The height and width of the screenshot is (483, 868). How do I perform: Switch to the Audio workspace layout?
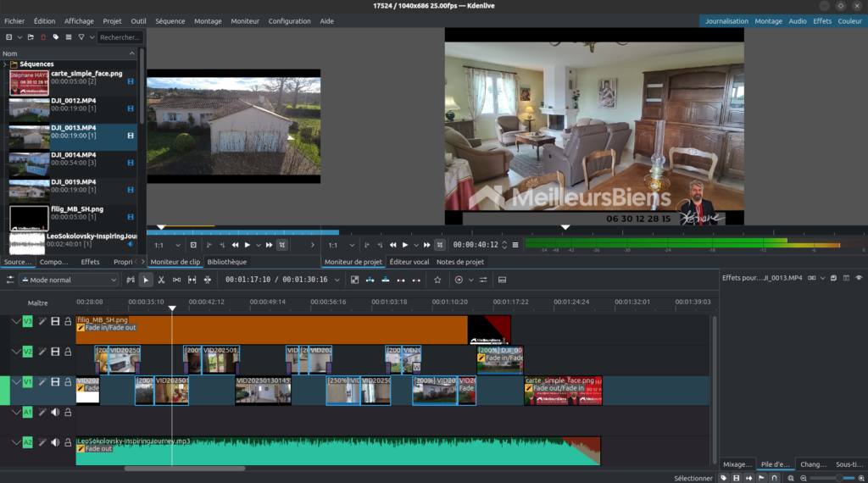tap(797, 21)
